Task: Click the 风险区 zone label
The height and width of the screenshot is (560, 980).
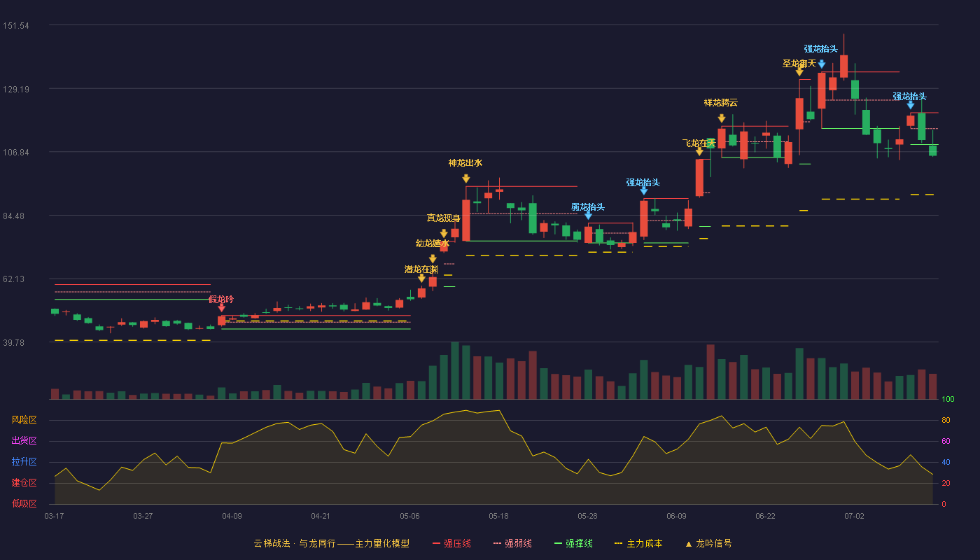Action: pos(24,420)
